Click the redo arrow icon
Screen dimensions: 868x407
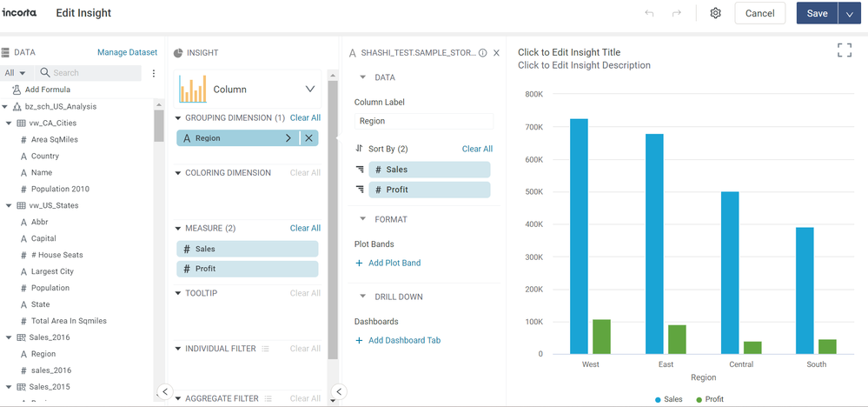coord(677,13)
